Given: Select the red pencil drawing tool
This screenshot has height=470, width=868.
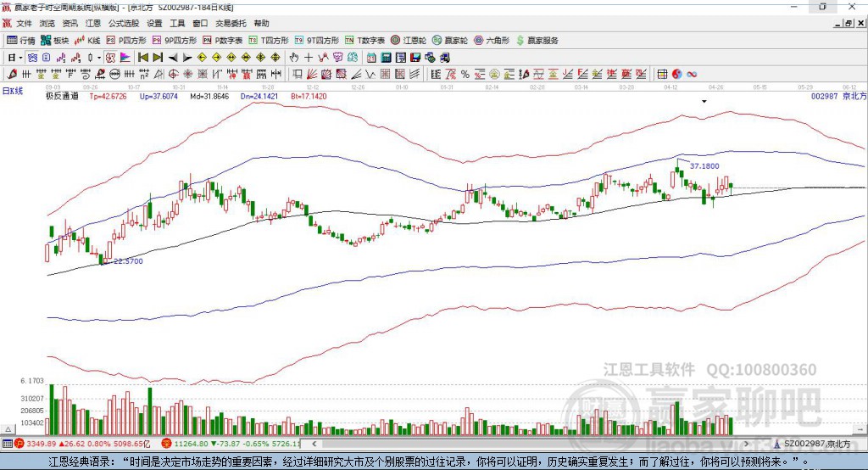Looking at the screenshot, I should pos(12,75).
